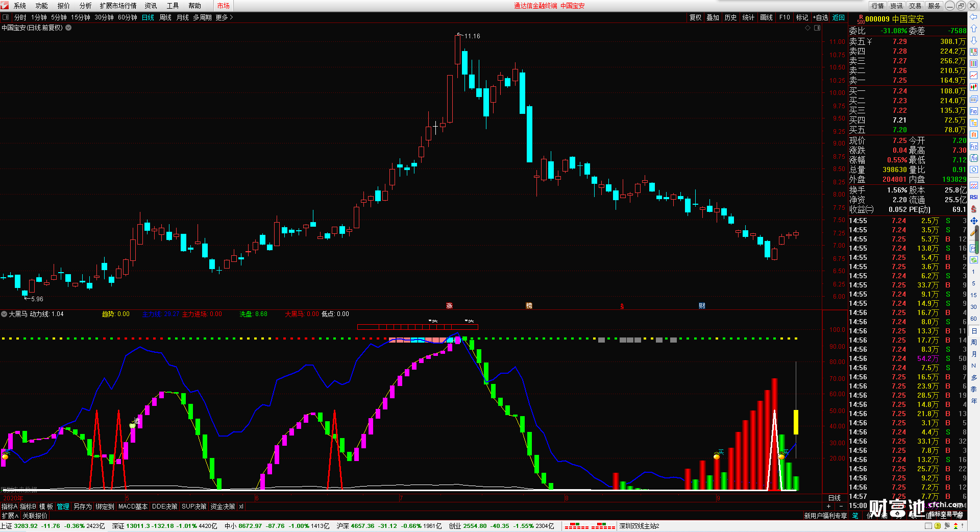980x532 pixels.
Task: Zoom out chart with the − button
Action: click(x=841, y=506)
